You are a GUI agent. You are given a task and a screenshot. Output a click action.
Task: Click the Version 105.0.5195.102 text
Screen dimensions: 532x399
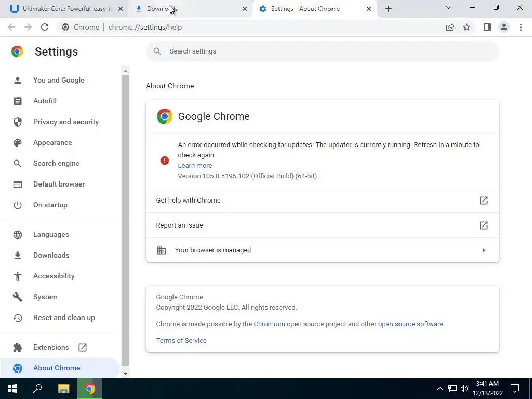[x=247, y=176]
